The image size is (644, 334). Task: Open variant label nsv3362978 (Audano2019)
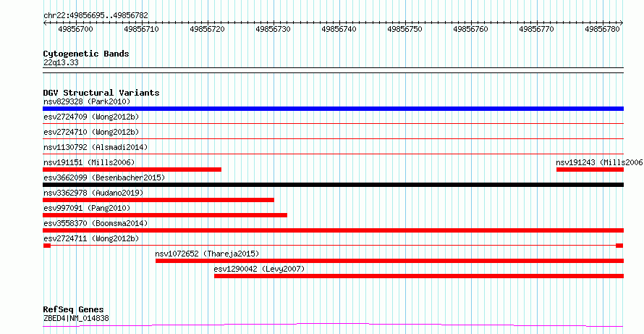click(93, 193)
